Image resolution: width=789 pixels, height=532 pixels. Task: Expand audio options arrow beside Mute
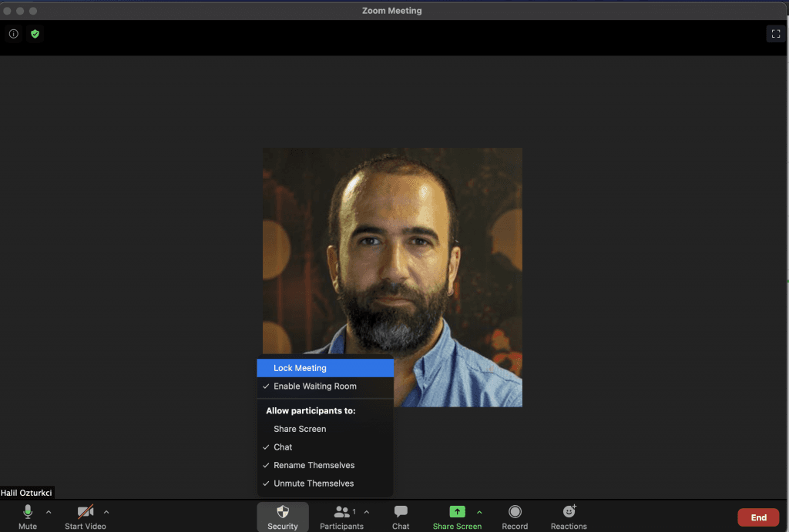click(x=49, y=512)
